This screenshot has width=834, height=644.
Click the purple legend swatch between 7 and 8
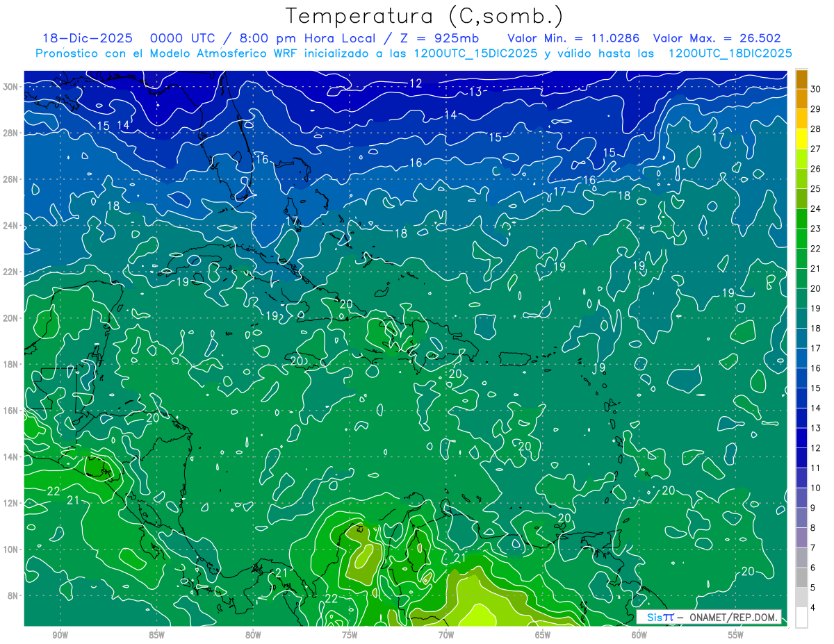(x=801, y=538)
